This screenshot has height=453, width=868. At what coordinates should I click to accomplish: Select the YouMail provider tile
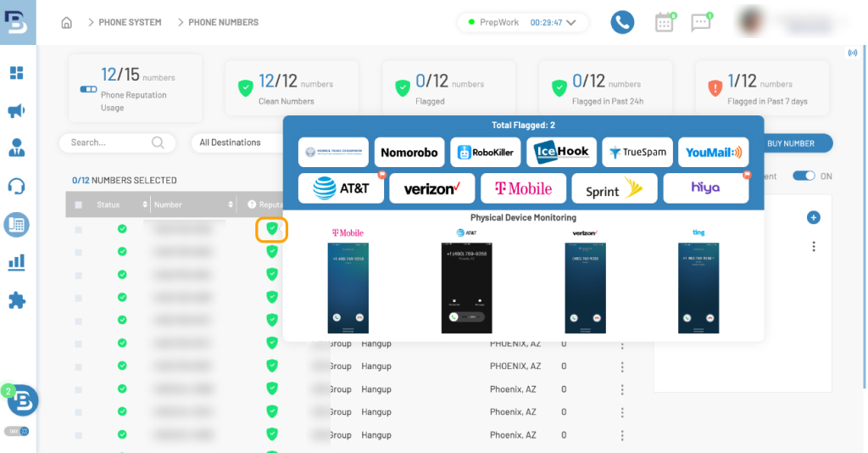click(714, 153)
